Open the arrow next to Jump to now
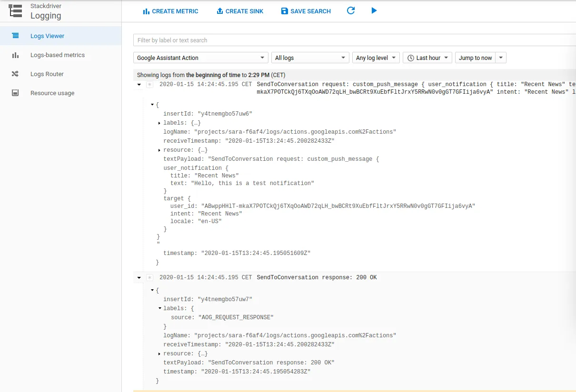 (x=501, y=58)
